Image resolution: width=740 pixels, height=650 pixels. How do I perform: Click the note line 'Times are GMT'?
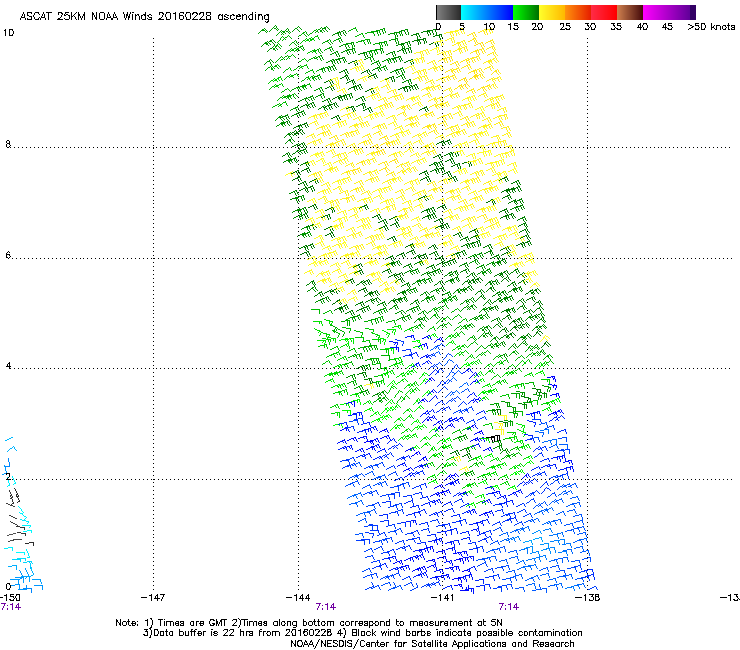coord(191,623)
